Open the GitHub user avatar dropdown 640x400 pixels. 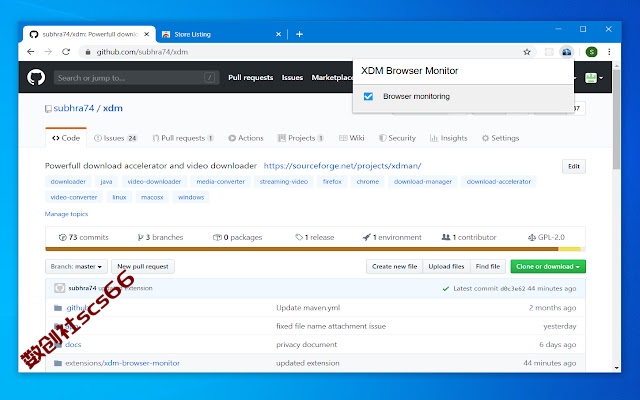[x=593, y=78]
